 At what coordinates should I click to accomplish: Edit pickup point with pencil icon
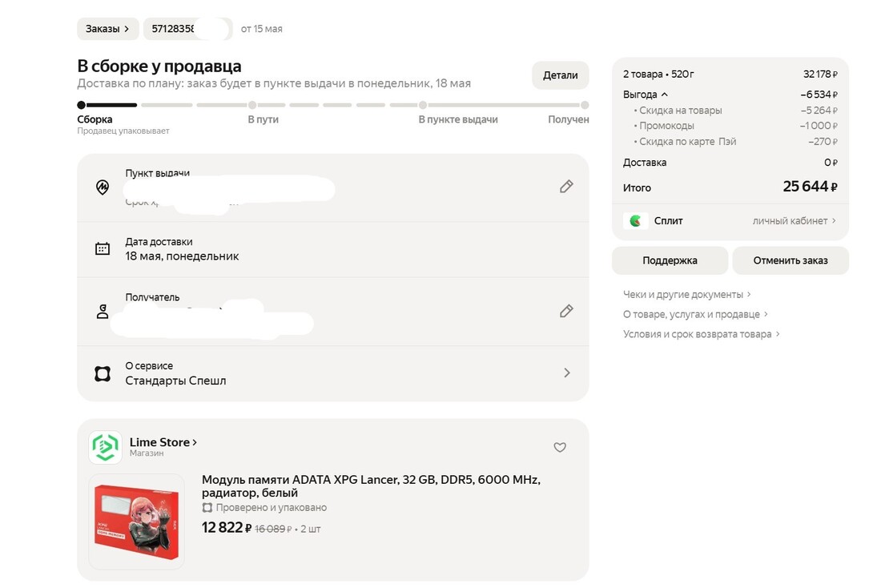point(566,187)
